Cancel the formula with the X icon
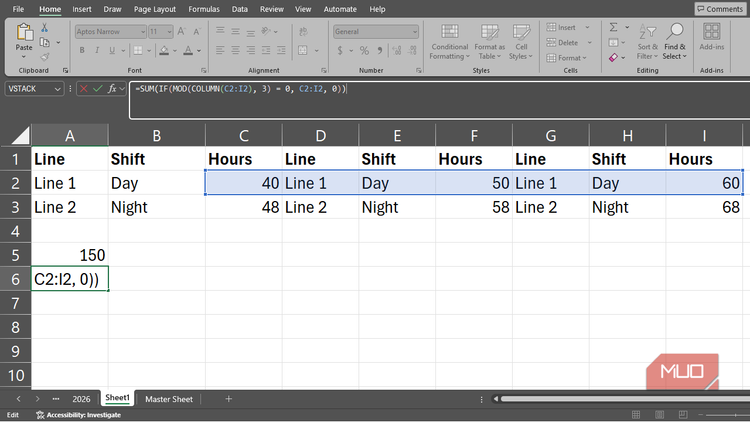This screenshot has height=422, width=750. click(x=84, y=89)
